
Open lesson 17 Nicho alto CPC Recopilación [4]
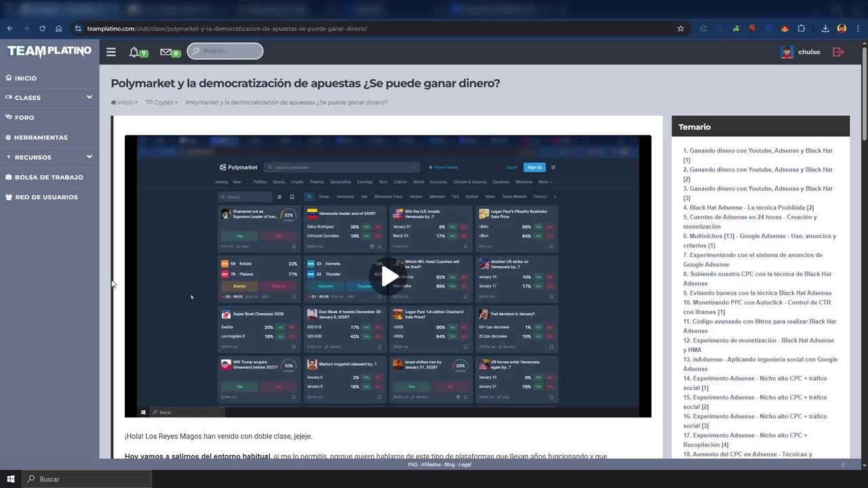[745, 440]
